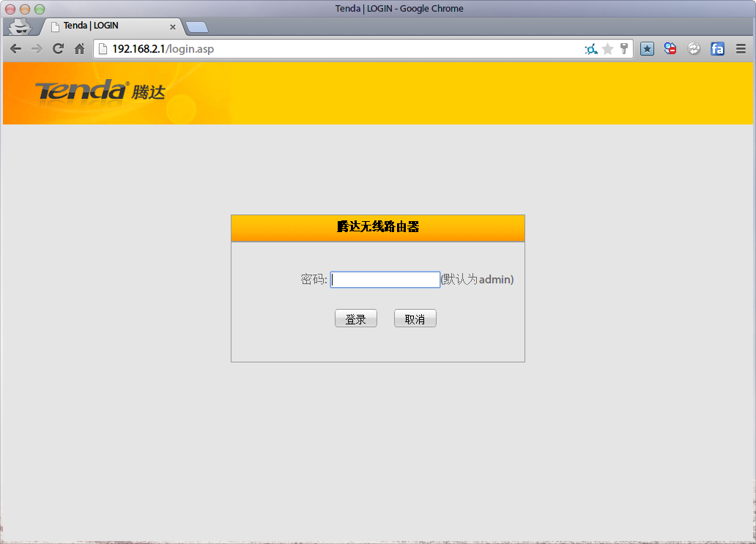Click the grey circular sync extension icon
This screenshot has height=544, width=756.
point(694,48)
